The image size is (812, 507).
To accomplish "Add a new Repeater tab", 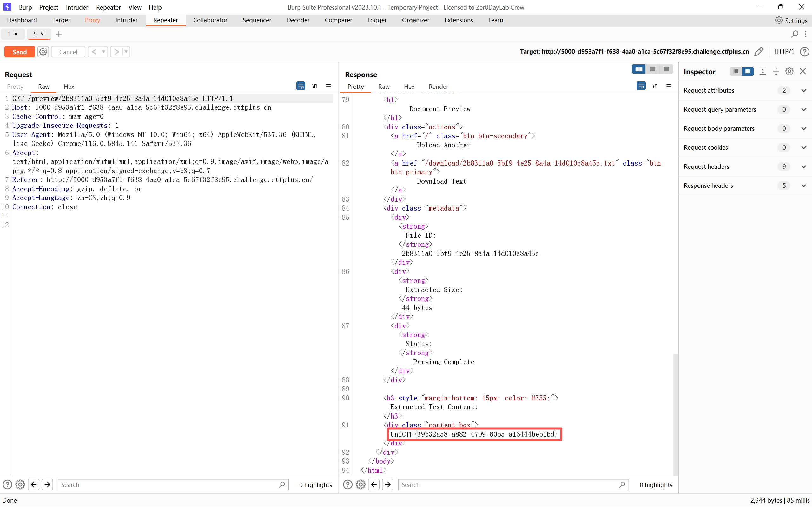I will click(x=59, y=34).
